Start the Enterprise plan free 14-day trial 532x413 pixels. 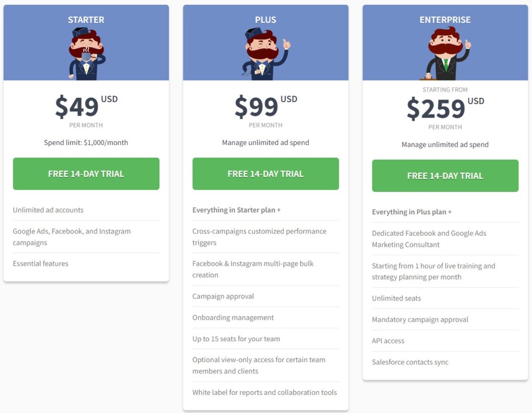pos(445,176)
